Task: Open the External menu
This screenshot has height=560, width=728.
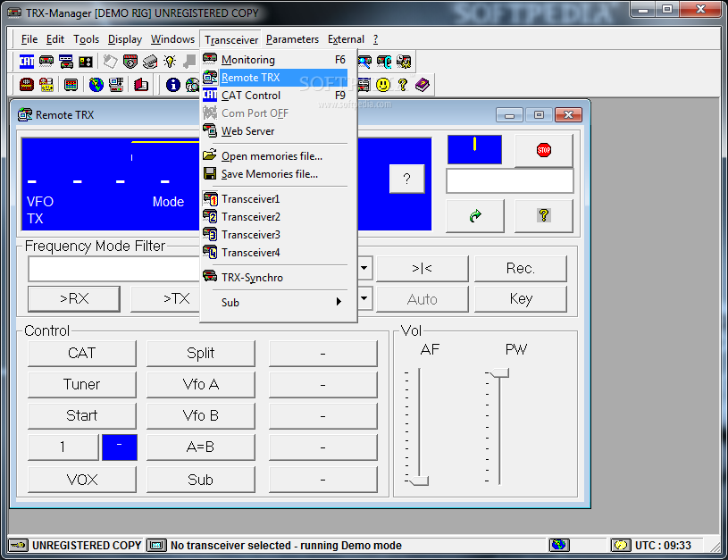Action: [346, 39]
